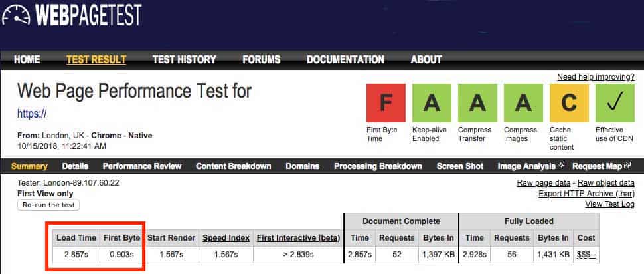Image resolution: width=644 pixels, height=274 pixels.
Task: Click the Re-run the test button
Action: pyautogui.click(x=48, y=205)
